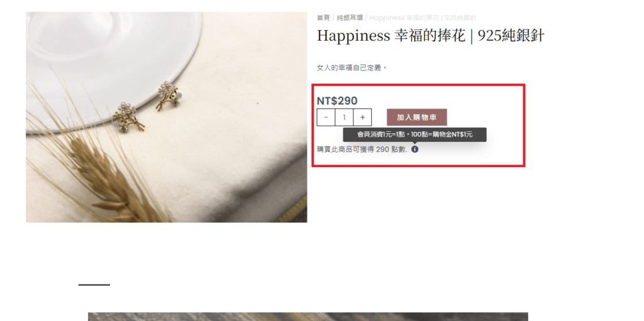Focus the quantity input field showing 1
Screen dimensions: 644x321
344,117
